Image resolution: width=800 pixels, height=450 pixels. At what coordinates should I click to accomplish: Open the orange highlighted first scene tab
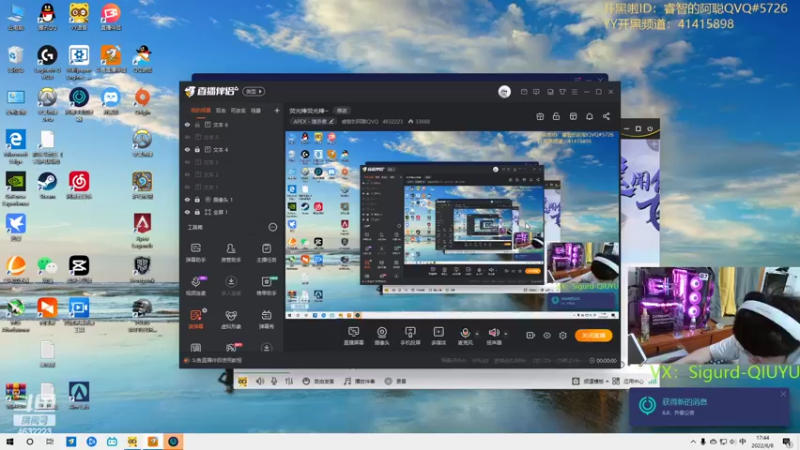pyautogui.click(x=201, y=110)
